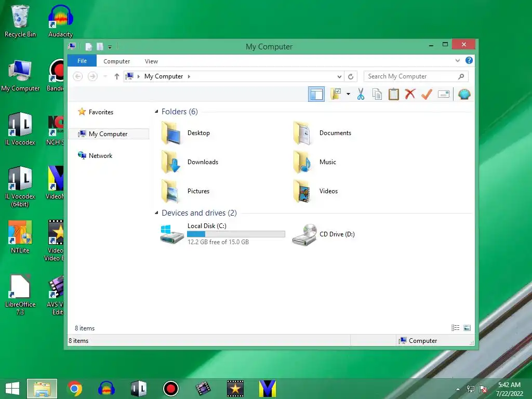Open address bar history dropdown
The image size is (532, 399).
(x=339, y=76)
